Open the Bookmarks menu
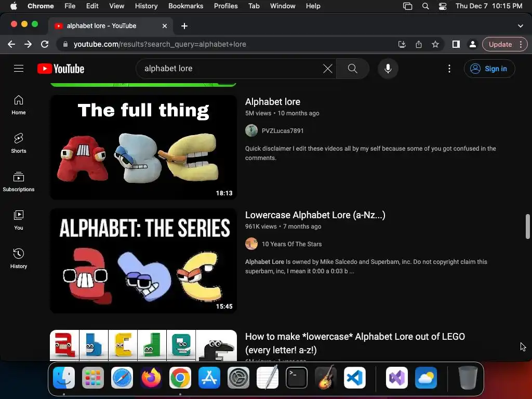This screenshot has height=399, width=532. coord(185,6)
